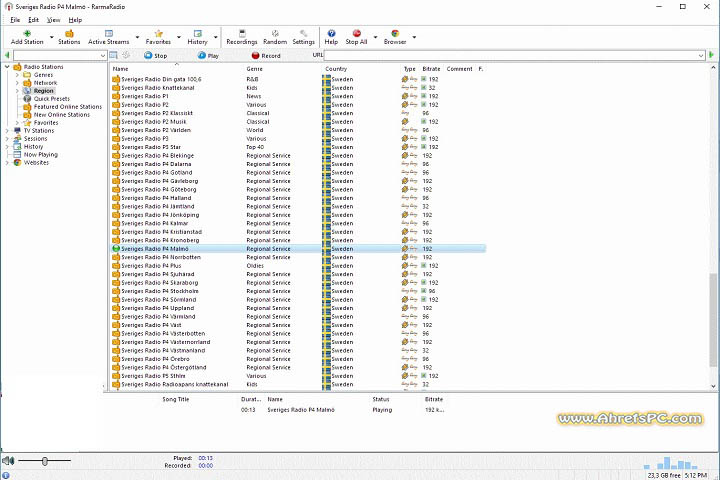Show Active Streams from the toolbar
The width and height of the screenshot is (720, 480).
coord(109,37)
